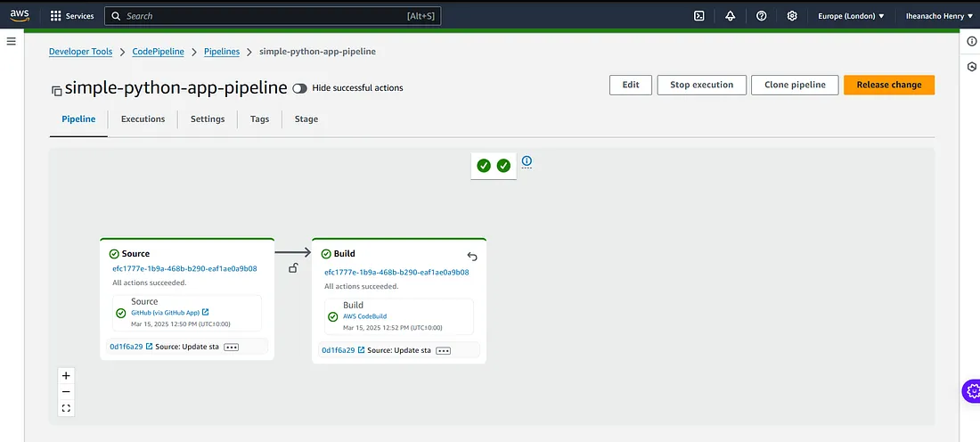980x442 pixels.
Task: Switch to the Stage tab
Action: click(x=306, y=119)
